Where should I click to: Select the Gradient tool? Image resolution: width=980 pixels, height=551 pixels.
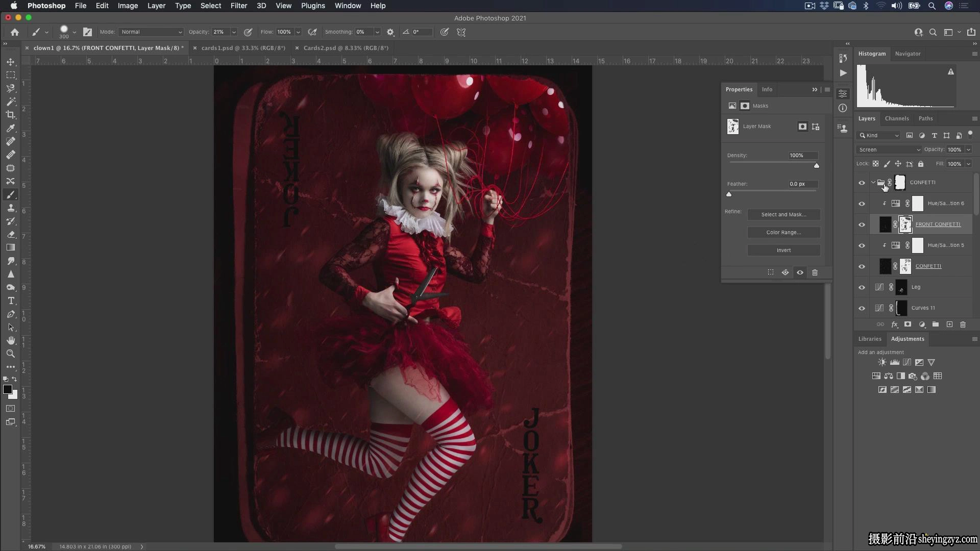pyautogui.click(x=11, y=247)
